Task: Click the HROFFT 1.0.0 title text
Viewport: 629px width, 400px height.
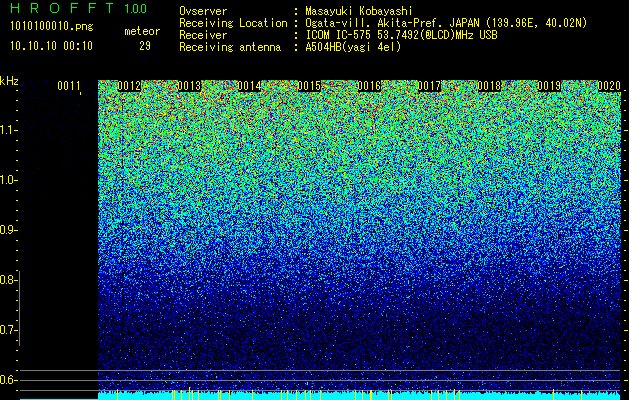Action: [x=78, y=8]
